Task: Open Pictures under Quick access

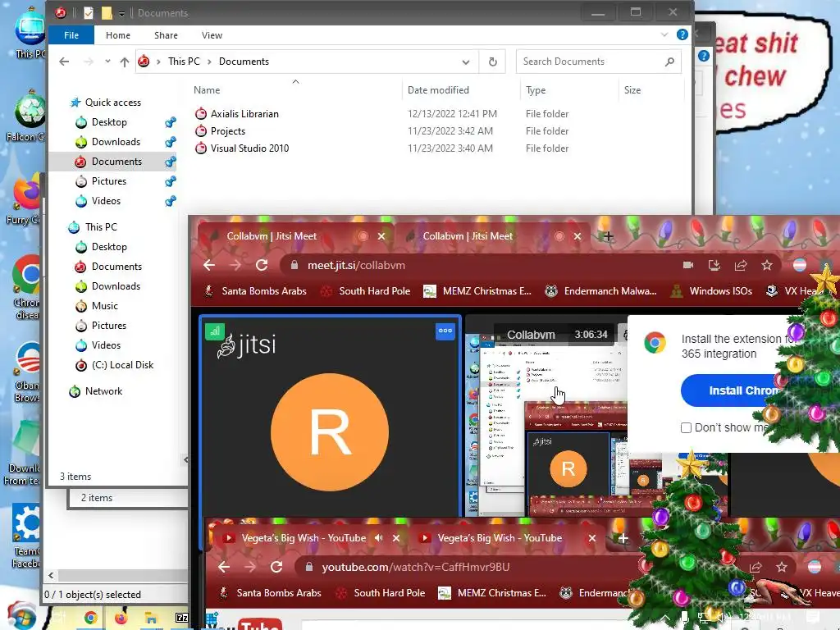Action: click(109, 181)
